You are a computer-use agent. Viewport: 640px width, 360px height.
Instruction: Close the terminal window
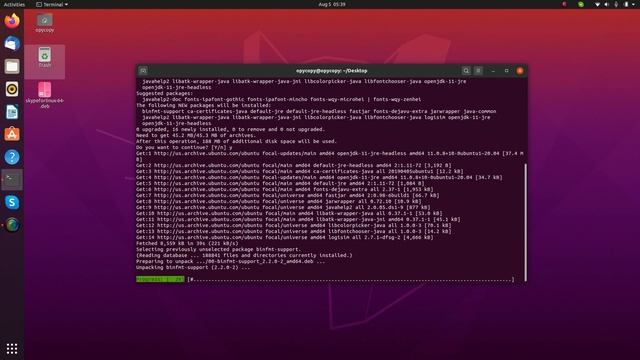coord(520,71)
